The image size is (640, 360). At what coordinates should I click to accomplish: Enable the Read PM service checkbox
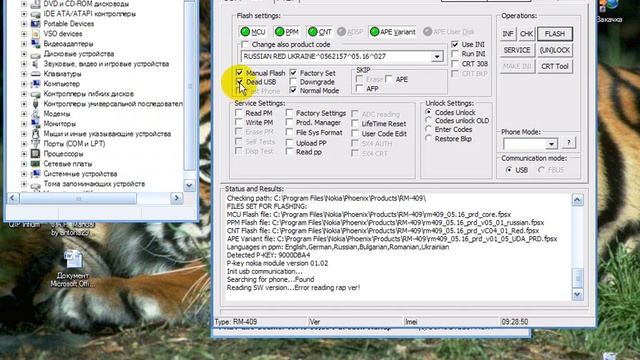click(x=239, y=113)
